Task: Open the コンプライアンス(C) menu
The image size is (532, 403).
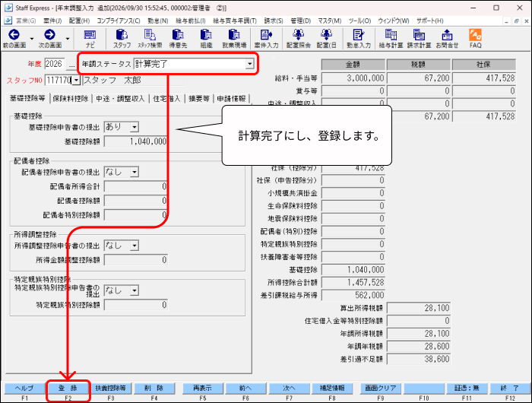Action: 119,21
